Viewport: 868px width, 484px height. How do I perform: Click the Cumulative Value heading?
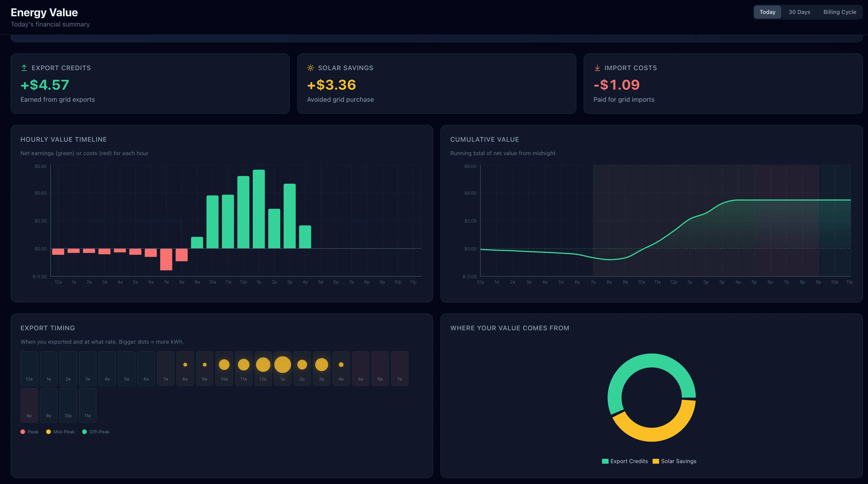coord(485,139)
